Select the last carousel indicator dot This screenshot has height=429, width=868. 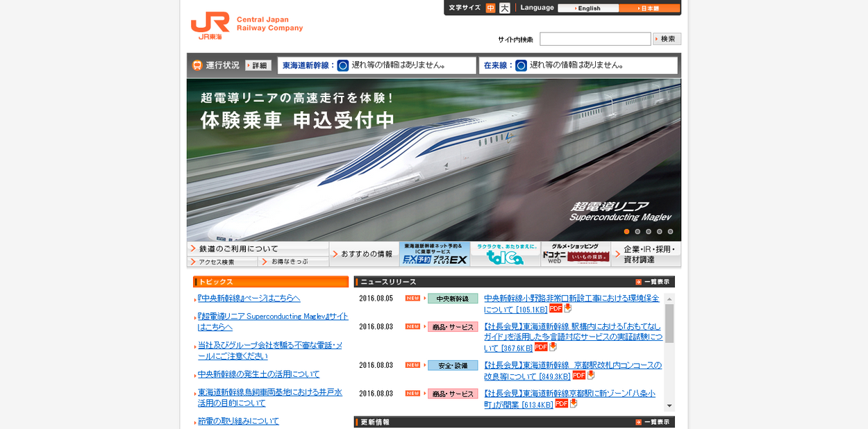point(670,232)
